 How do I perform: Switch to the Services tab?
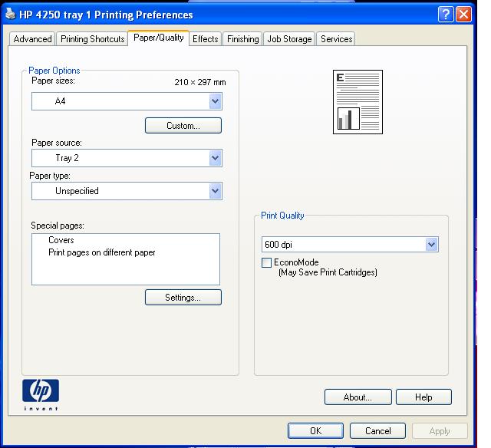tap(336, 39)
